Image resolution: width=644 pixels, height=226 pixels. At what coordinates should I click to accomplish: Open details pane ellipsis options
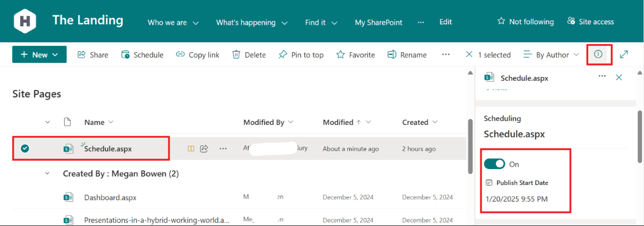pos(602,76)
